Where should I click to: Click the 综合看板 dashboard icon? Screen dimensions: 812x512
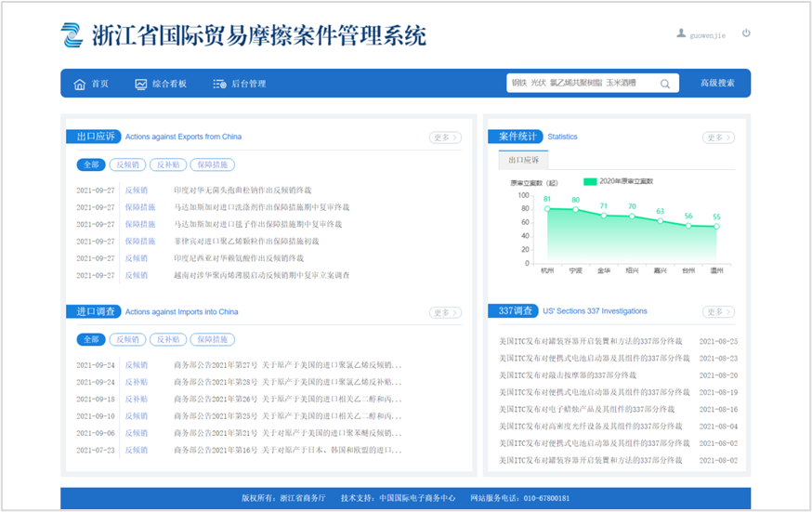(x=141, y=84)
